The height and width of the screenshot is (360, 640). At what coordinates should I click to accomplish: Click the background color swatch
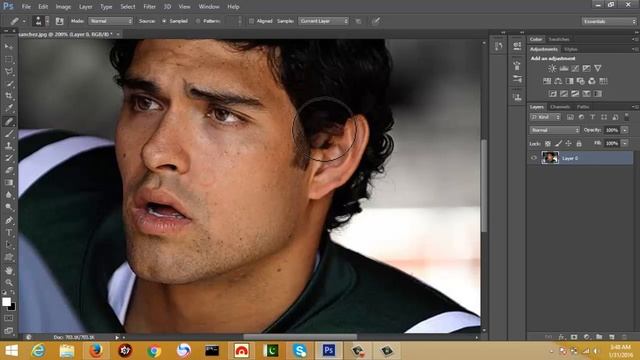12,307
